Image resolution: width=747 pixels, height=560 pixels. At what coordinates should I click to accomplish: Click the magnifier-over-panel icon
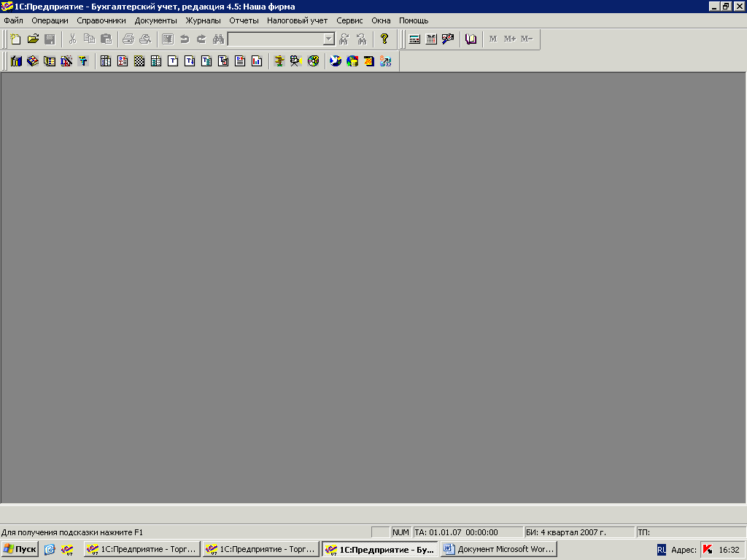tap(448, 39)
